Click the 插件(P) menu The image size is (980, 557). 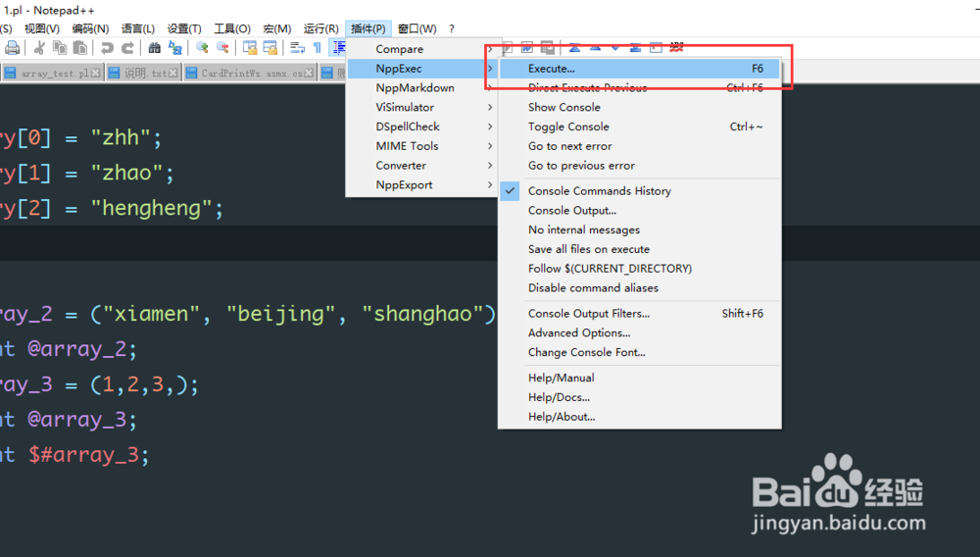click(368, 28)
